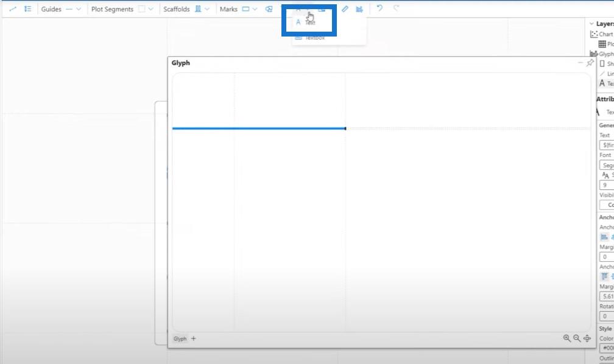Screen dimensions: 614x364
Task: Select the link tool in the toolbar
Action: (13, 9)
